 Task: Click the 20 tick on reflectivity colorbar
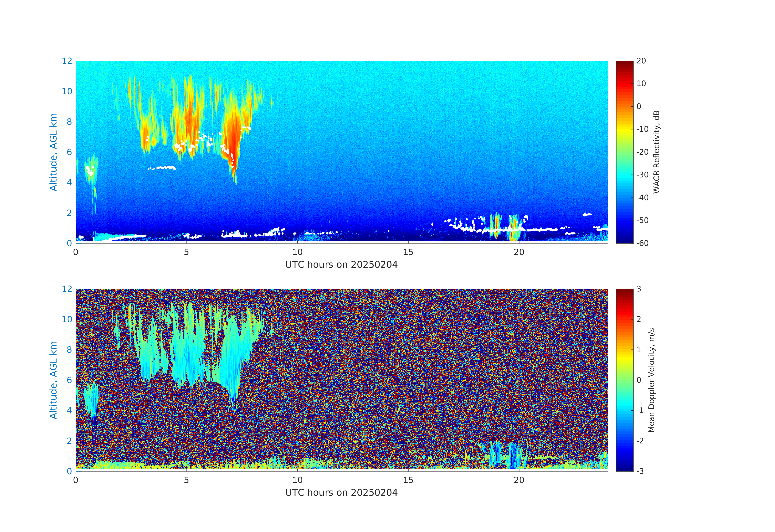641,61
